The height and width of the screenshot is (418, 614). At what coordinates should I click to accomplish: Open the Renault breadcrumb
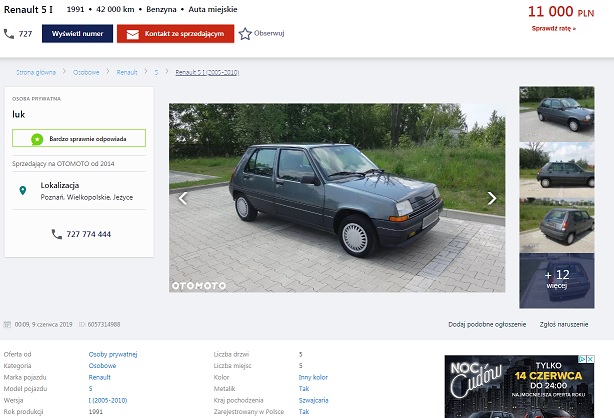[127, 72]
